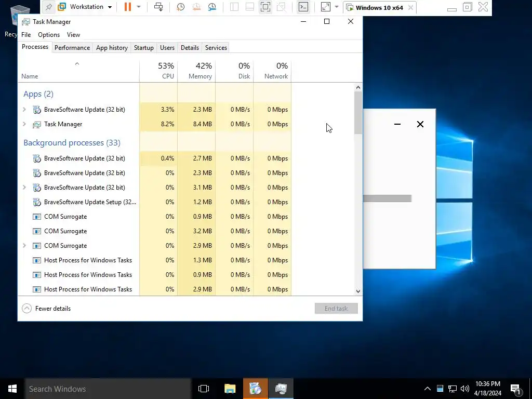Sort processes by the Name column
Viewport: 532px width, 399px height.
(78, 71)
